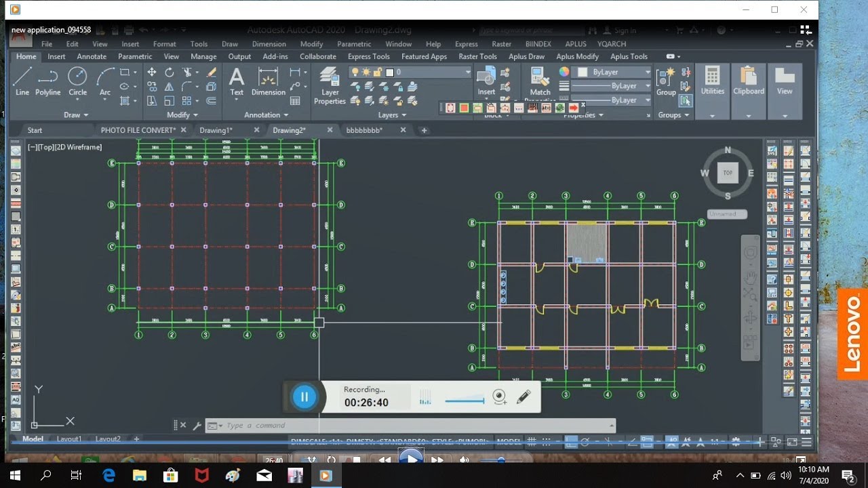Toggle Ortho mode in status bar

tap(572, 441)
